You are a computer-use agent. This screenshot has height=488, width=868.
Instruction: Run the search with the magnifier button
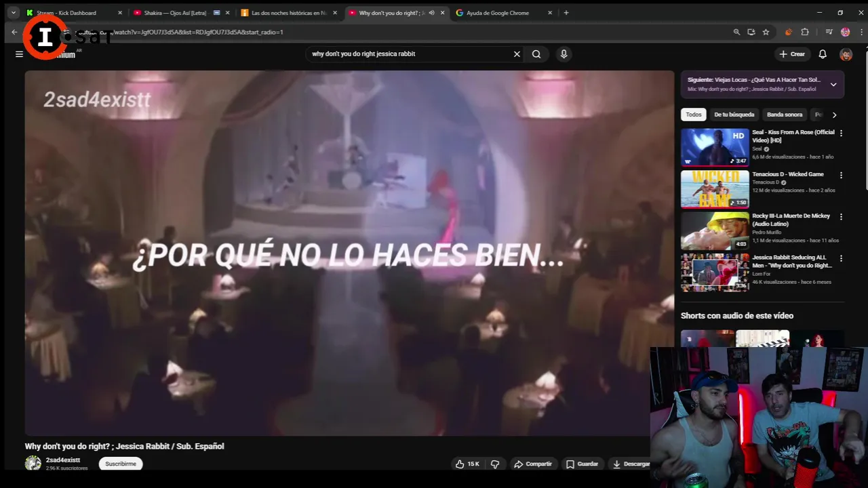[536, 54]
